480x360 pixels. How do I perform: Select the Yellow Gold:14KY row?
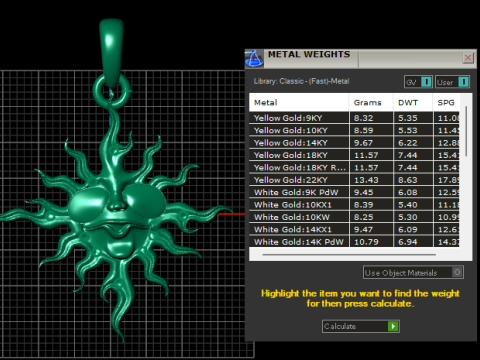354,143
